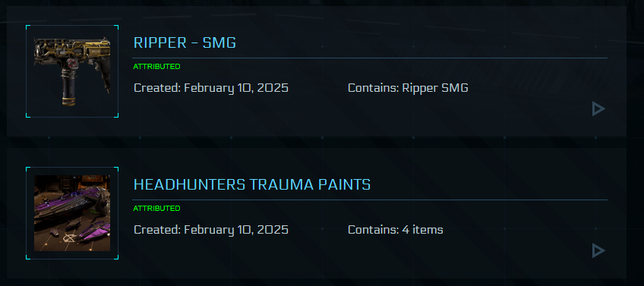Image resolution: width=644 pixels, height=286 pixels.
Task: Click the ATTRIBUTED status under Ripper – SMG
Action: click(157, 67)
